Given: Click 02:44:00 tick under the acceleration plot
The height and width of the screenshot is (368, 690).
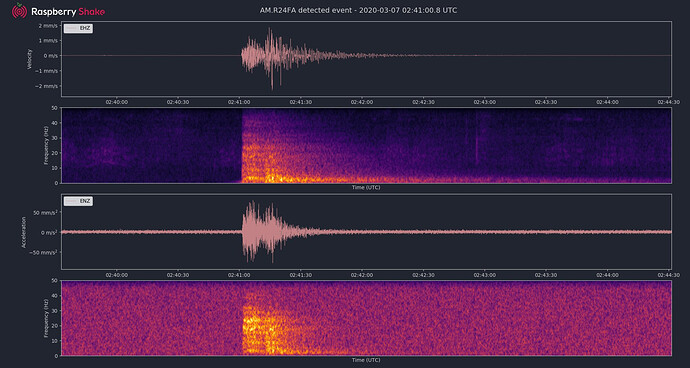Looking at the screenshot, I should (607, 275).
